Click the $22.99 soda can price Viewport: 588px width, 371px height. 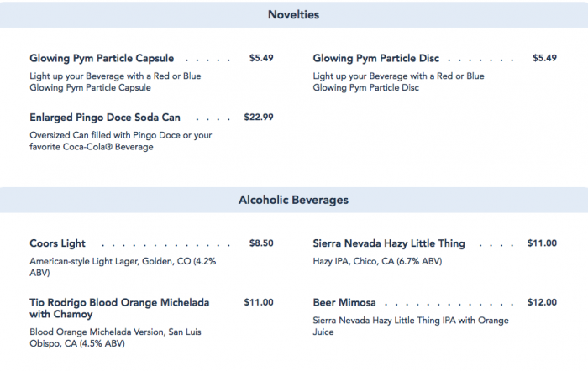pos(259,118)
